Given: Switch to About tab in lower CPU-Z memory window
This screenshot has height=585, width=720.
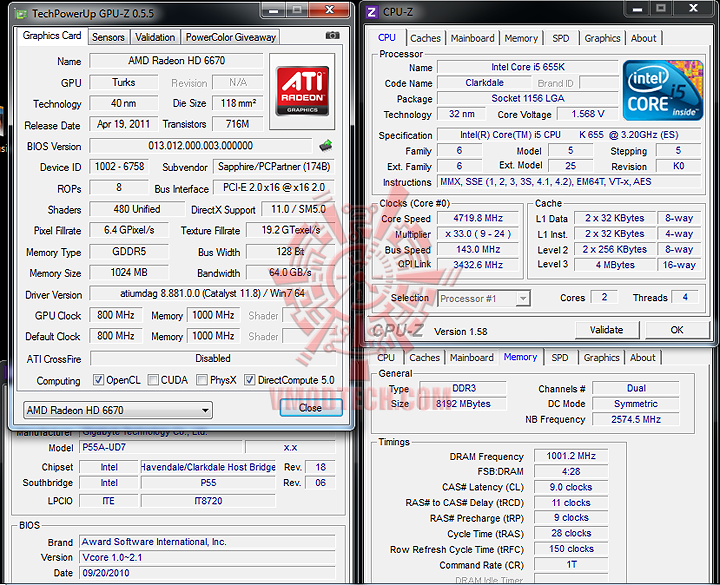Looking at the screenshot, I should click(642, 358).
